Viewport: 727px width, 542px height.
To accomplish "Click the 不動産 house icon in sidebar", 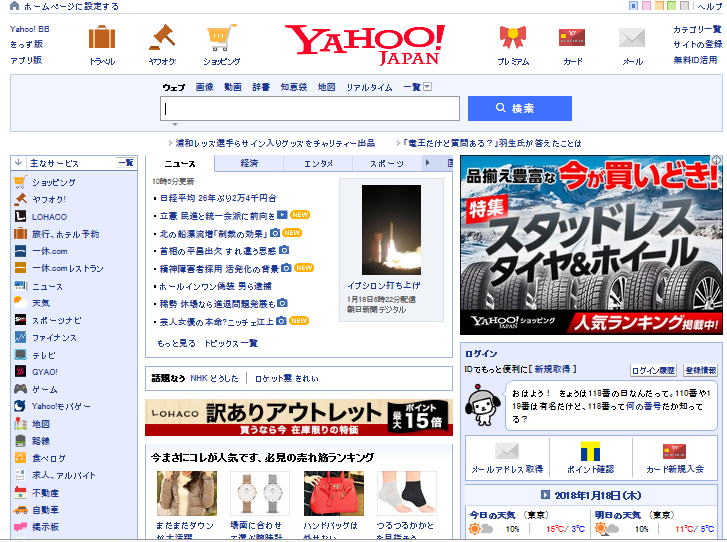I will pyautogui.click(x=20, y=492).
